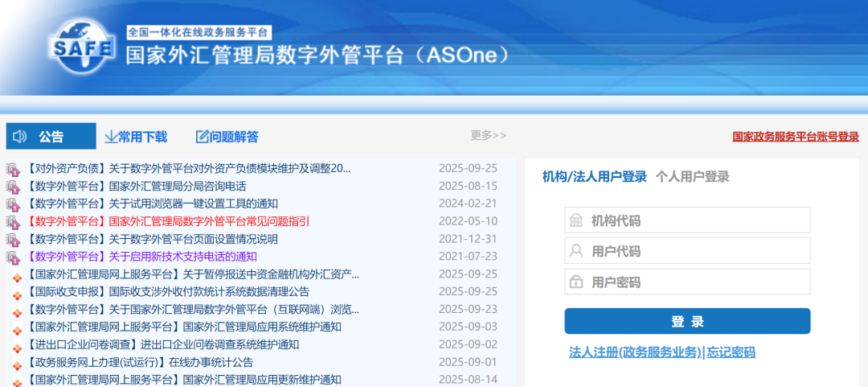The height and width of the screenshot is (387, 868).
Task: Click the 登录 button
Action: [x=687, y=321]
